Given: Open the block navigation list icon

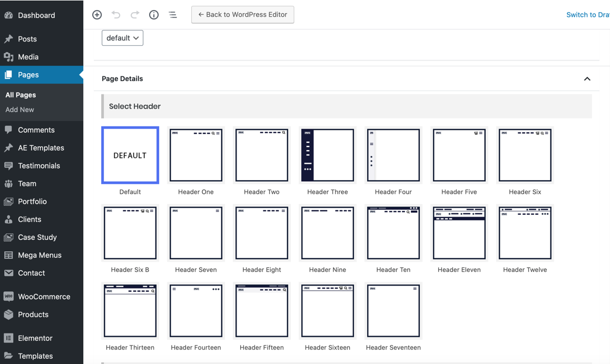Looking at the screenshot, I should click(173, 15).
